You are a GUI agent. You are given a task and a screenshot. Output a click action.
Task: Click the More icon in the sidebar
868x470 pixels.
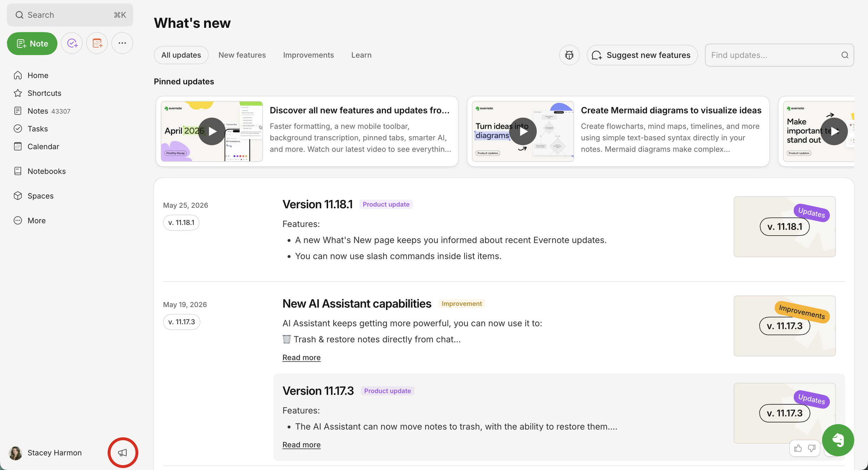[18, 220]
